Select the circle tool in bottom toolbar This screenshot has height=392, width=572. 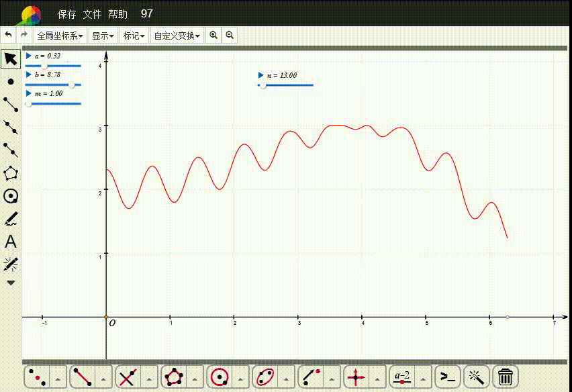pos(220,377)
